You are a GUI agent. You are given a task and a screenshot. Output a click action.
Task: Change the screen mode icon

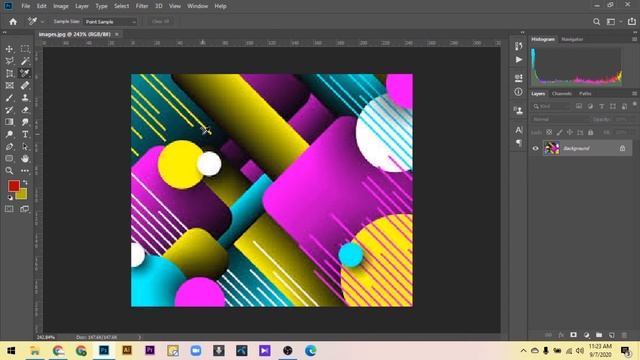point(25,209)
